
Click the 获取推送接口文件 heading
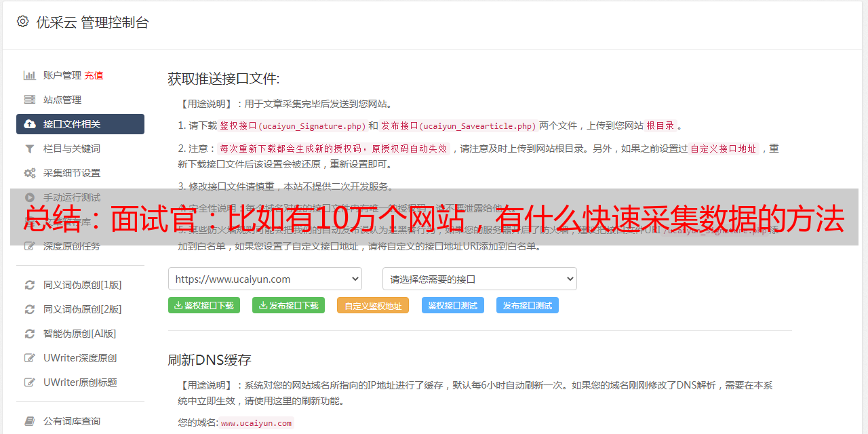224,79
